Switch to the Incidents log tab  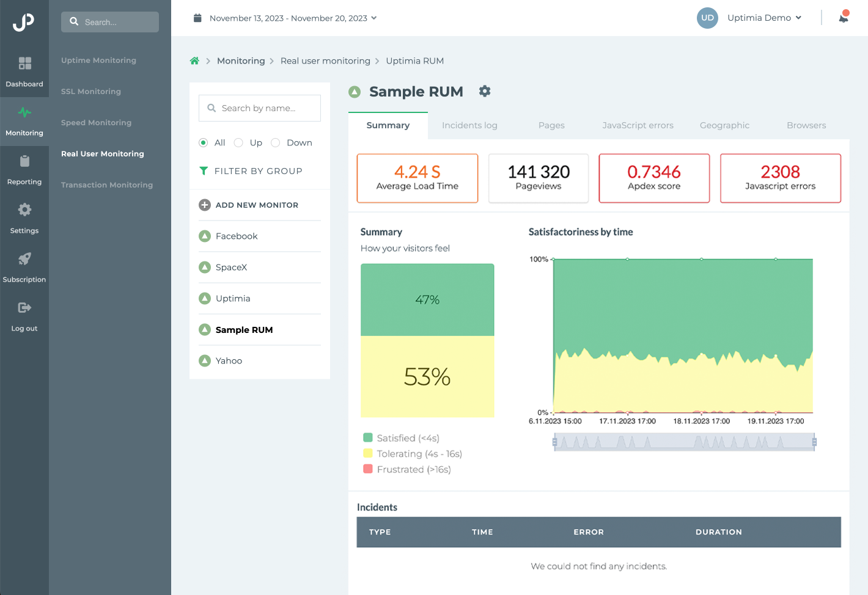(x=469, y=125)
